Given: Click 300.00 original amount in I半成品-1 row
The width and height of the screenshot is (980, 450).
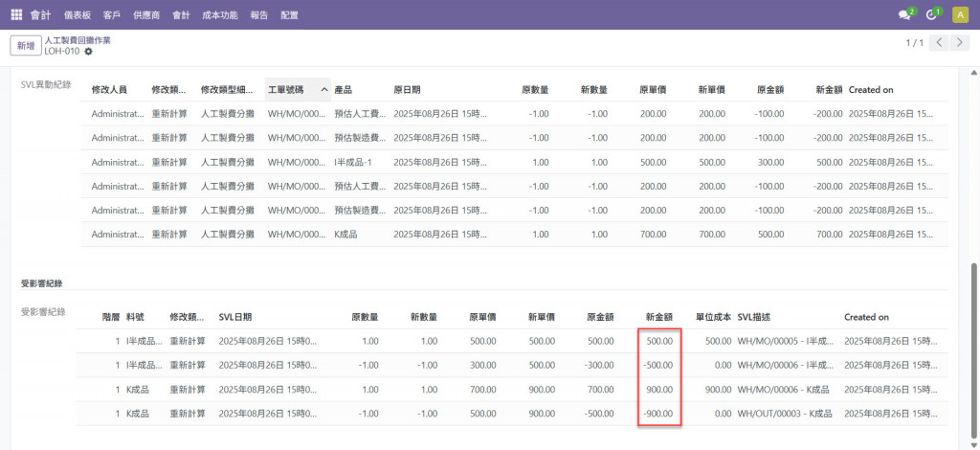Looking at the screenshot, I should click(x=771, y=162).
